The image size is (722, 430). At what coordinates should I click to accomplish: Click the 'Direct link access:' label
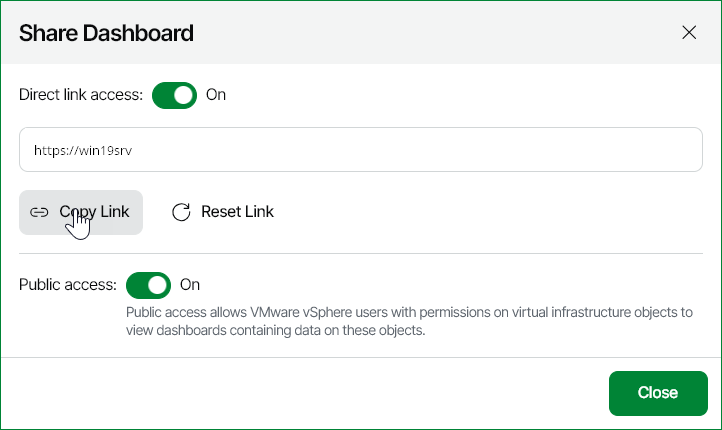click(81, 95)
